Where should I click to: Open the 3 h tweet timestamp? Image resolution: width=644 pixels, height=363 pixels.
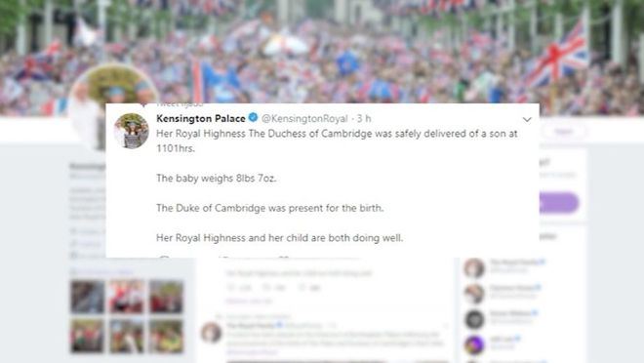364,119
